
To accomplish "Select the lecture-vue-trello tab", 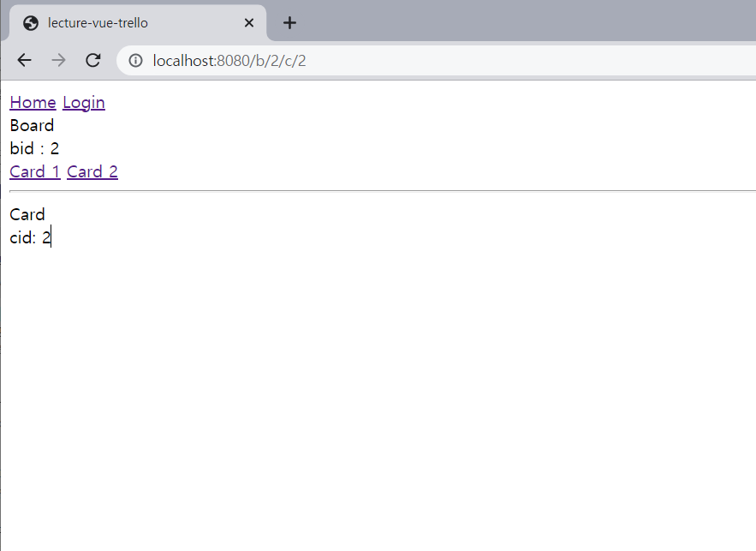I will (138, 22).
